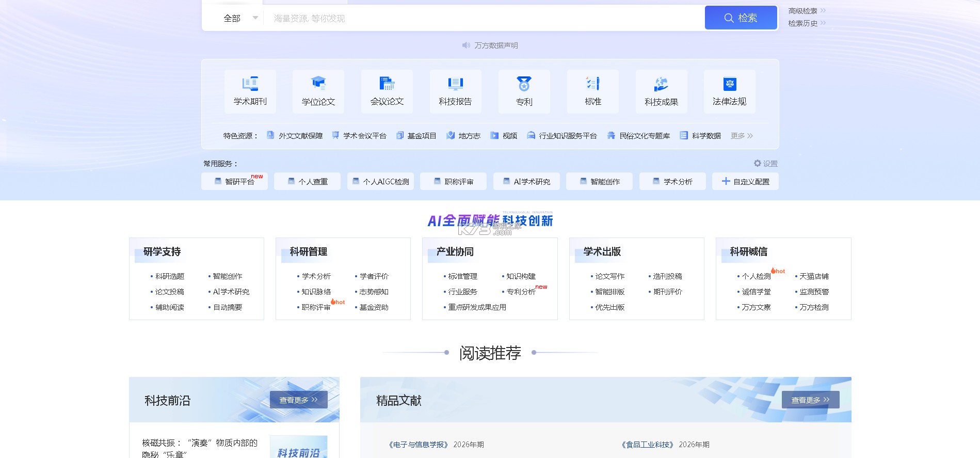Open the 专利 medal icon
980x458 pixels.
[x=524, y=84]
